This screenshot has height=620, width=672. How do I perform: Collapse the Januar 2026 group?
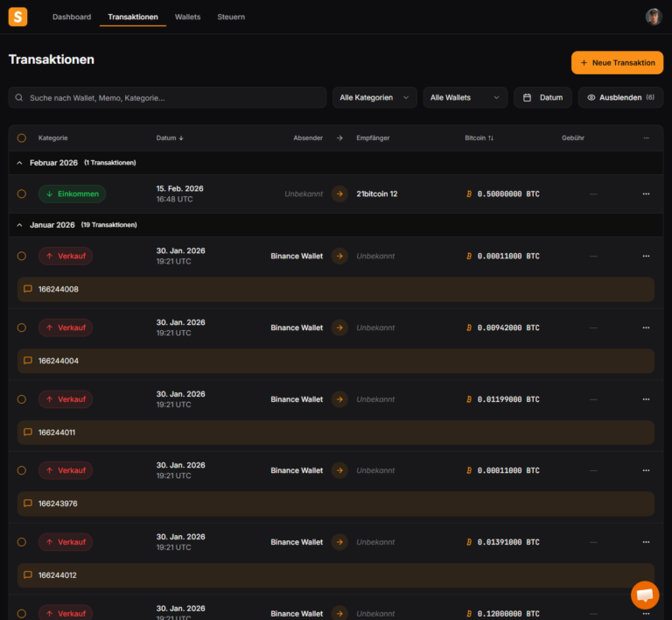(19, 225)
